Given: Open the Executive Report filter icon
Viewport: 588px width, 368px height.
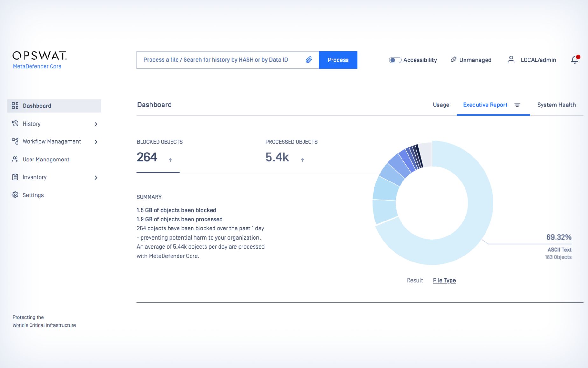Looking at the screenshot, I should click(517, 105).
